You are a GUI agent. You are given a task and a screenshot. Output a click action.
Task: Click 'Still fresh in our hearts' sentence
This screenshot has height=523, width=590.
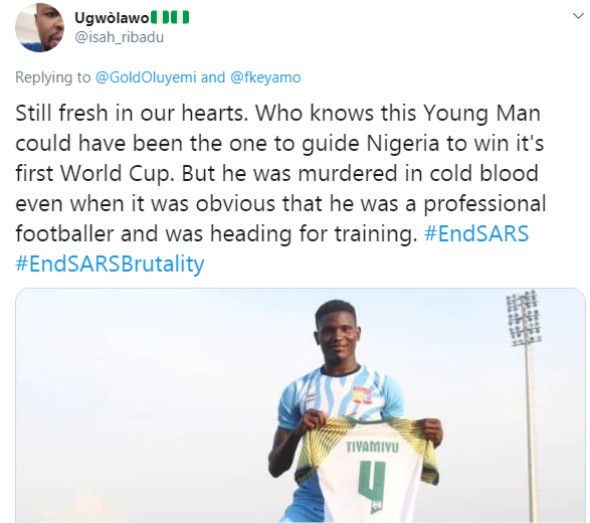pyautogui.click(x=130, y=113)
